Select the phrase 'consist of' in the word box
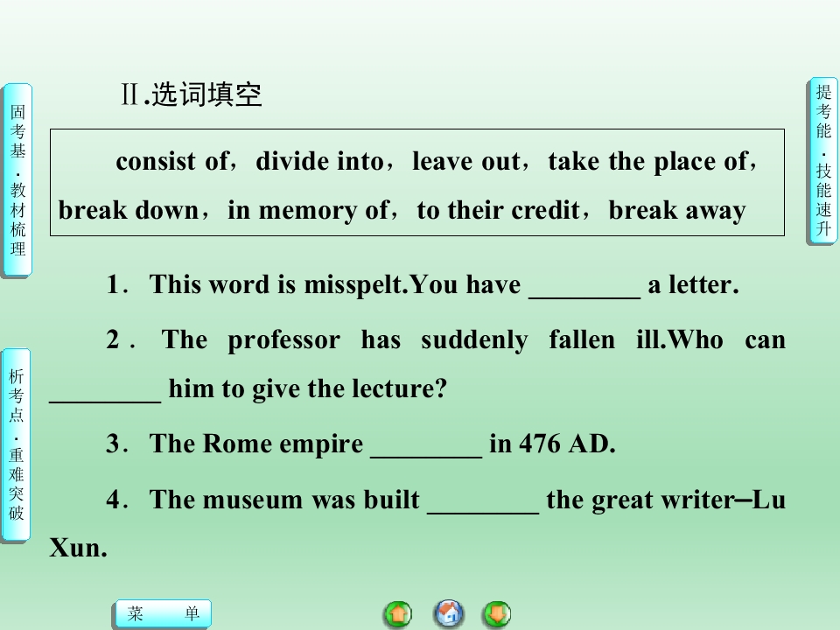Screen dimensions: 840x630 (x=172, y=161)
